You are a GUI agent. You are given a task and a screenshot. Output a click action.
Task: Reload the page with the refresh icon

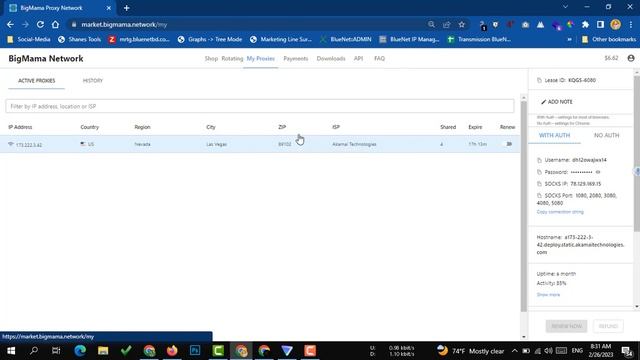[x=40, y=24]
